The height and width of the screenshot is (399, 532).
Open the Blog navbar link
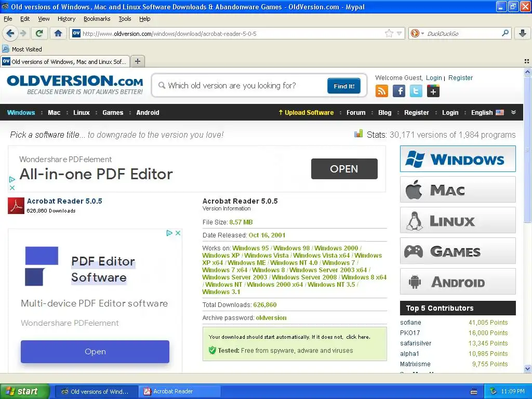pyautogui.click(x=385, y=113)
